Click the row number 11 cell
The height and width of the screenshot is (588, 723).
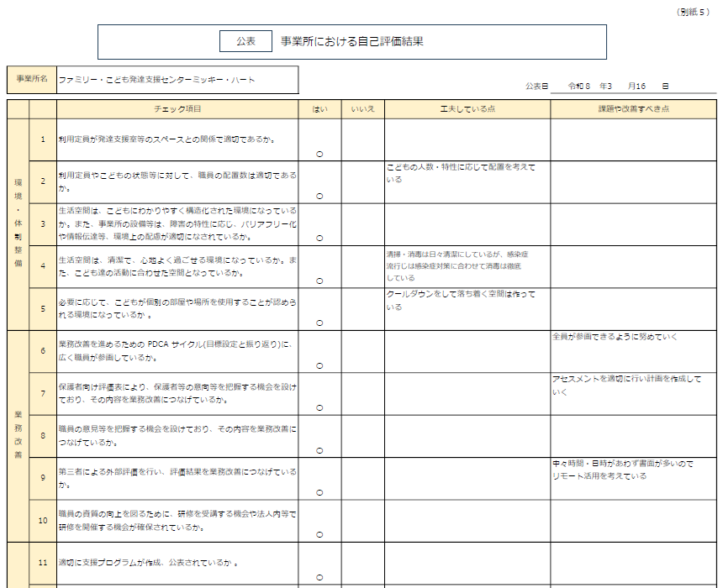(43, 562)
